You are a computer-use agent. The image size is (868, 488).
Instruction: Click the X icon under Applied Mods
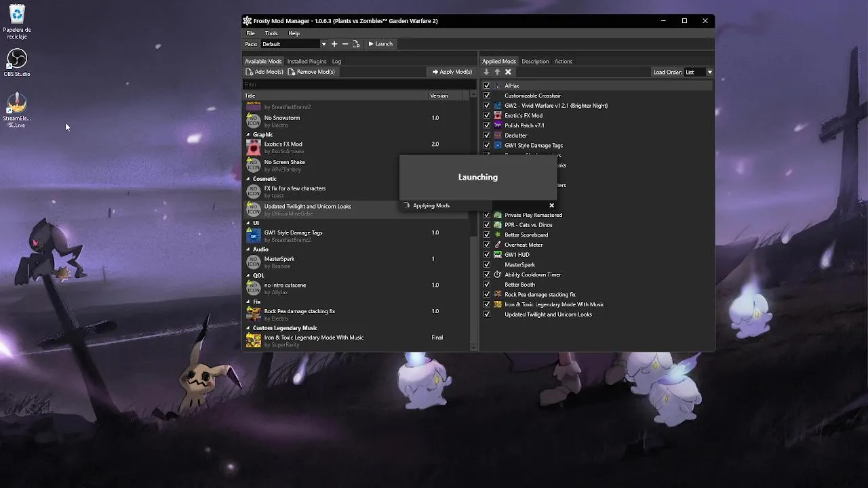click(x=508, y=72)
